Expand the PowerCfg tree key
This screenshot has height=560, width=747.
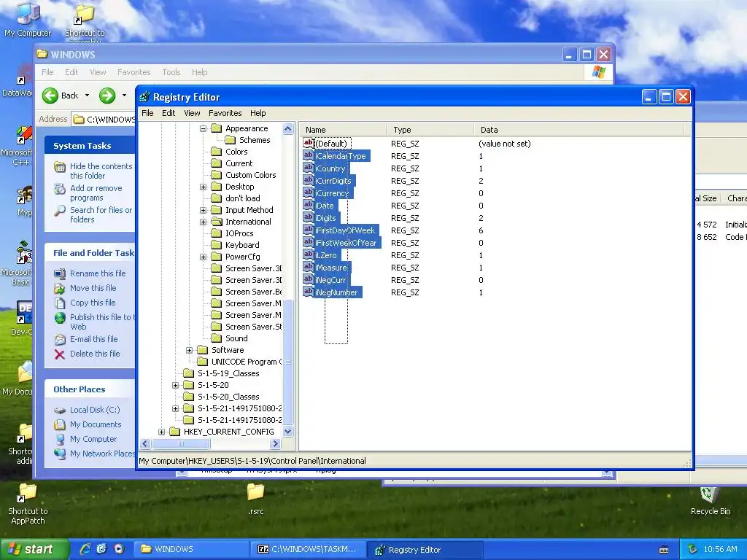[203, 257]
